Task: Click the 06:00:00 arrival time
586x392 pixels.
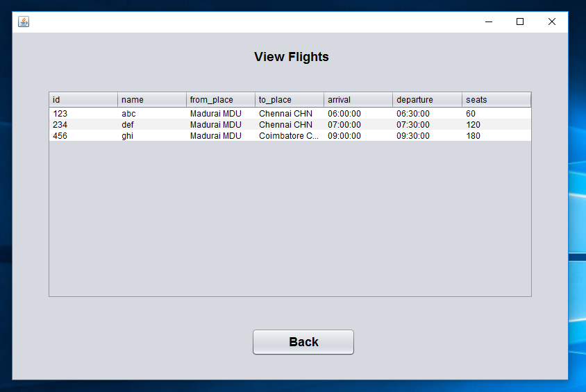Action: (358, 114)
